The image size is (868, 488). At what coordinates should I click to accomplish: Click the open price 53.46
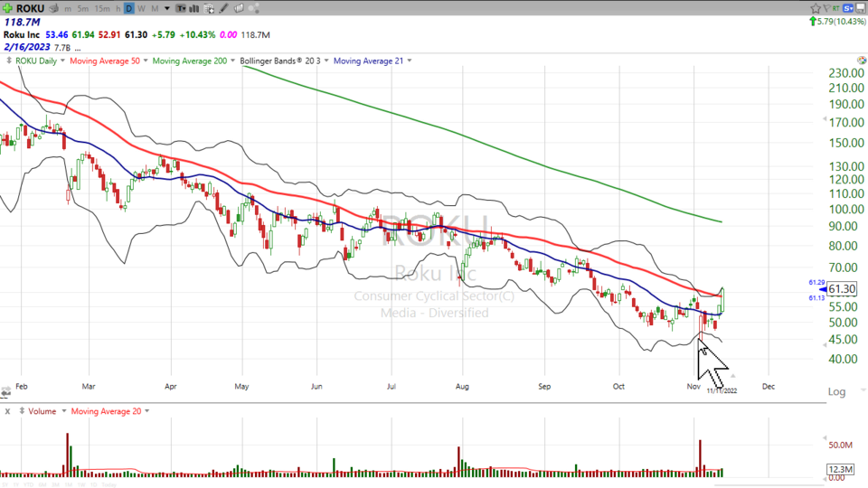56,34
